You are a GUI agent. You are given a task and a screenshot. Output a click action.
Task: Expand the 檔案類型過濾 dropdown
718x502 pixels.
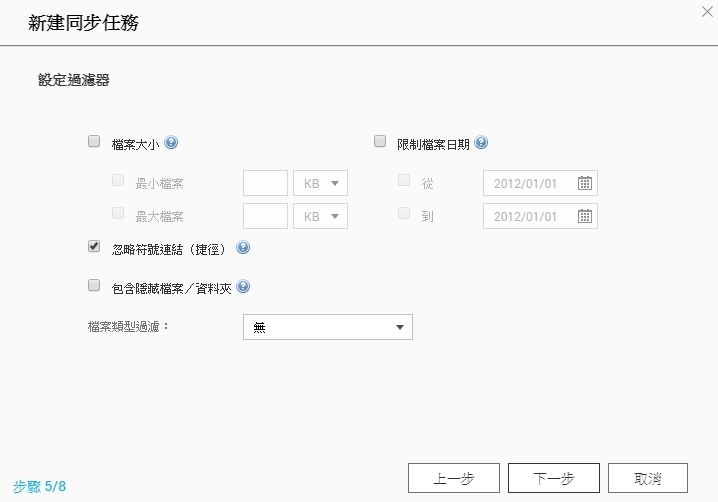pyautogui.click(x=328, y=327)
